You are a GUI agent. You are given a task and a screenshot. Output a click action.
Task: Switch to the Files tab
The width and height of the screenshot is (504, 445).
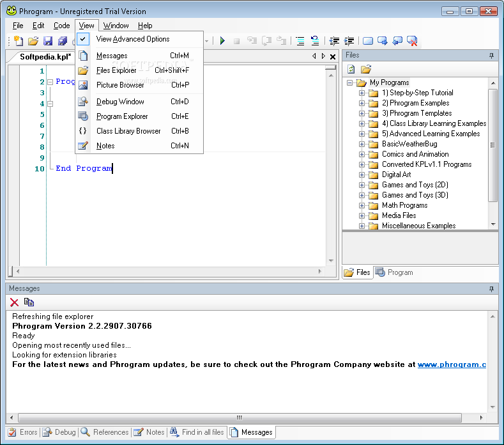pyautogui.click(x=358, y=272)
